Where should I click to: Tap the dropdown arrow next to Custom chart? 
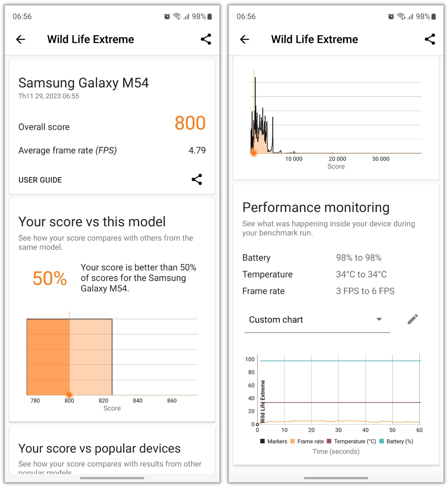pyautogui.click(x=379, y=319)
